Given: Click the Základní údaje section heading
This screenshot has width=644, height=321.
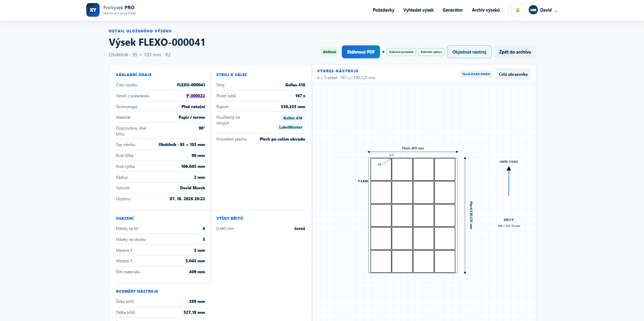Looking at the screenshot, I should coord(134,75).
